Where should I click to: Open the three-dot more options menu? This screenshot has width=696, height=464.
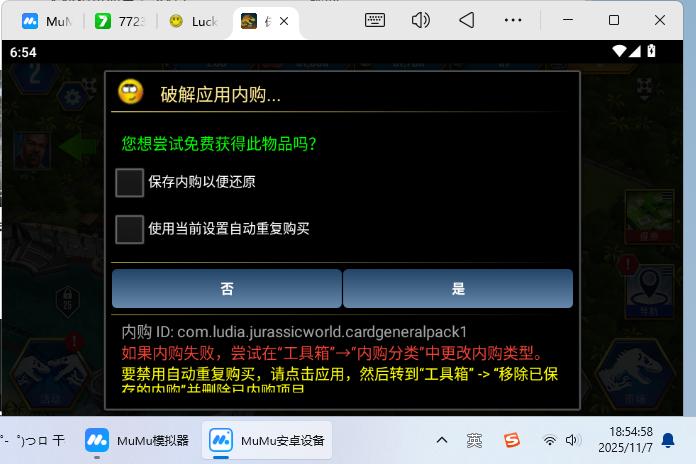pyautogui.click(x=513, y=20)
